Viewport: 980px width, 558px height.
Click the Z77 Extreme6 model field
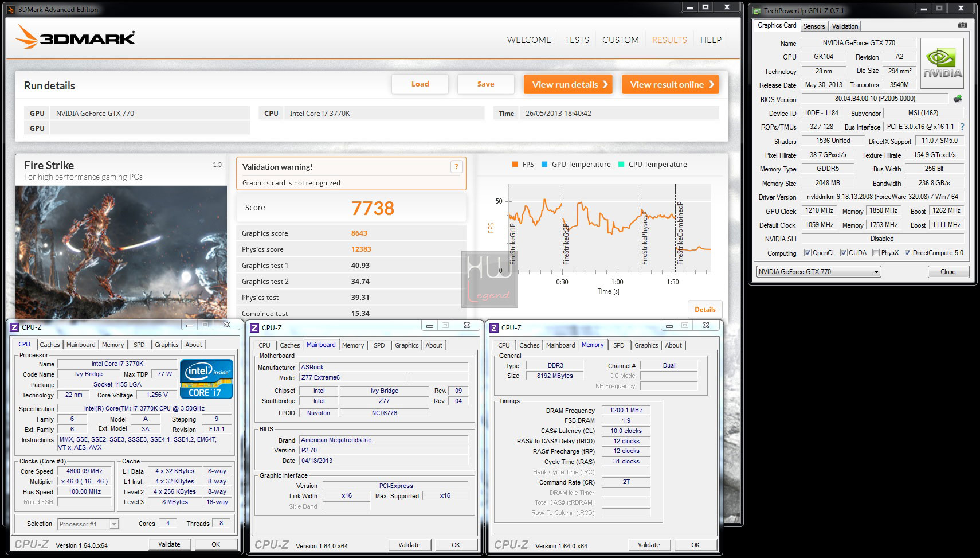coord(353,378)
